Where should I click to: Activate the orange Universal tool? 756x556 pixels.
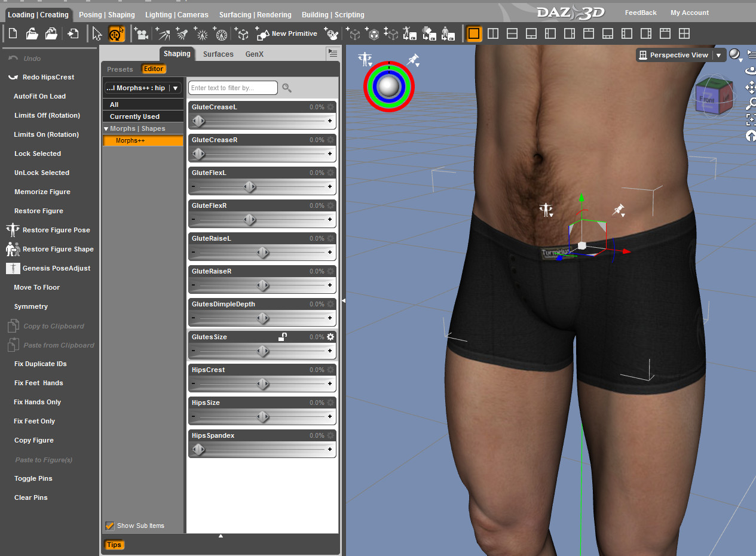pos(117,33)
